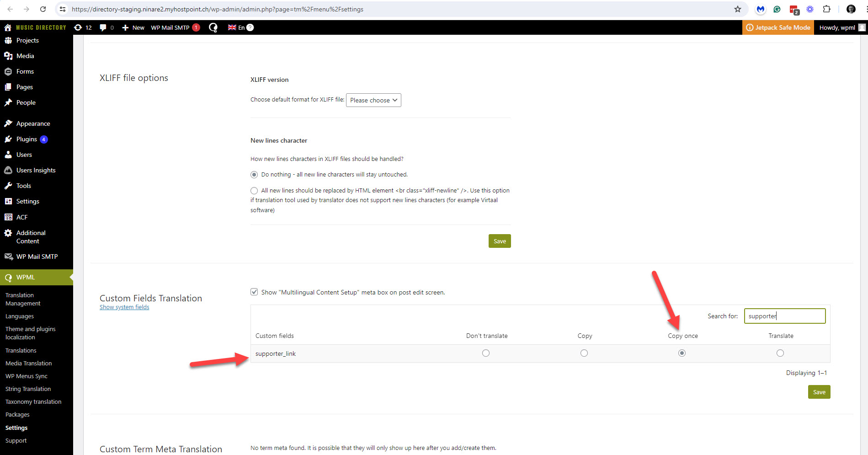This screenshot has height=455, width=868.
Task: Click the browser forward arrow
Action: pyautogui.click(x=27, y=9)
